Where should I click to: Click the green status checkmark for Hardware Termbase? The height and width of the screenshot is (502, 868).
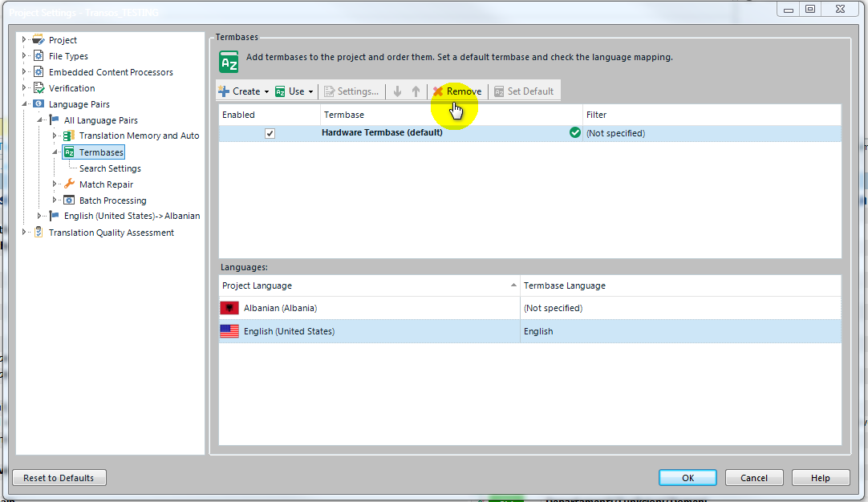click(x=574, y=133)
